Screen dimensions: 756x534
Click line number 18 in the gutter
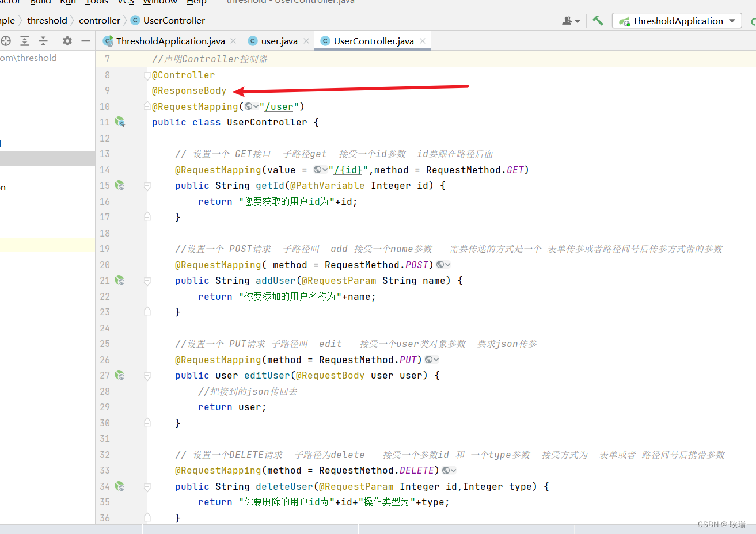coord(104,233)
